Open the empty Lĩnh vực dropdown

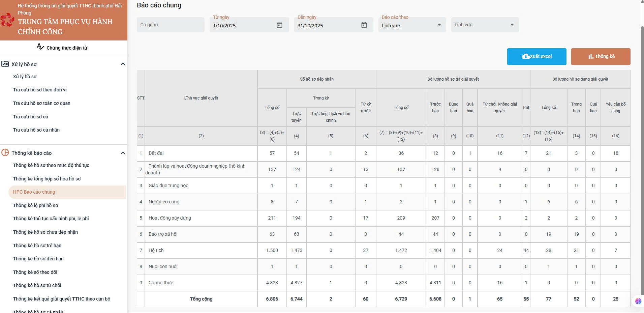[x=485, y=25]
